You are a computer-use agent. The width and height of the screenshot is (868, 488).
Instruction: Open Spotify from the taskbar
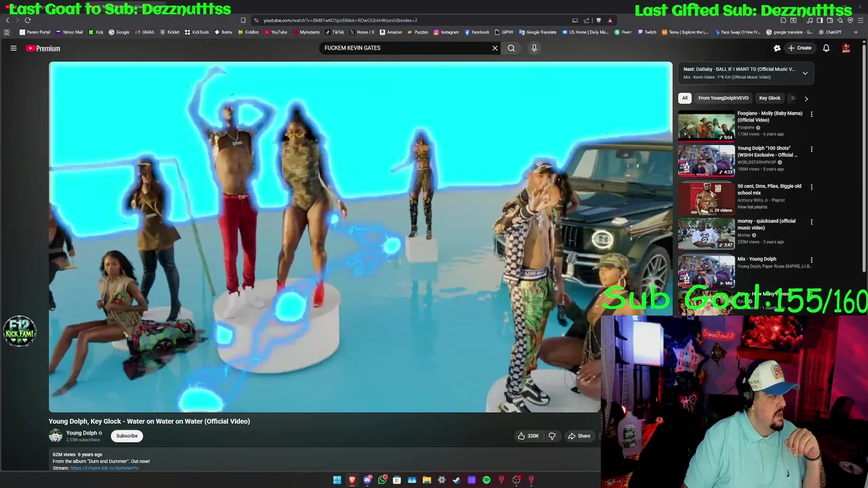click(x=486, y=480)
